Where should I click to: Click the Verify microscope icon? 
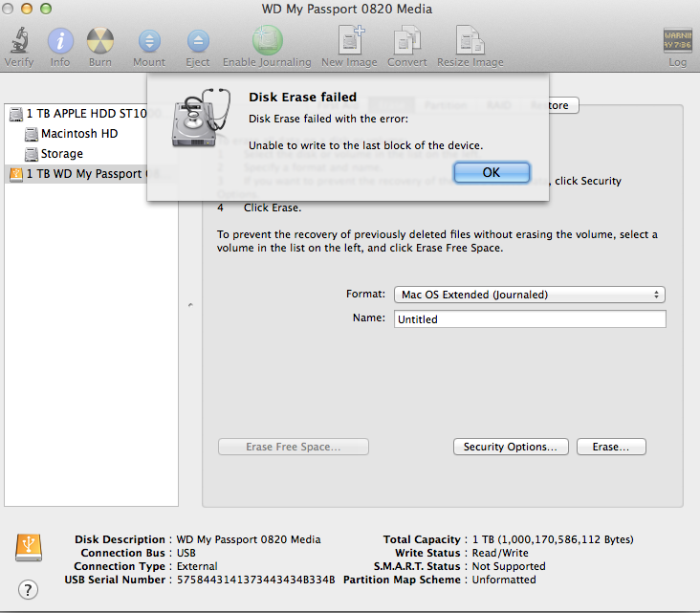click(x=20, y=40)
